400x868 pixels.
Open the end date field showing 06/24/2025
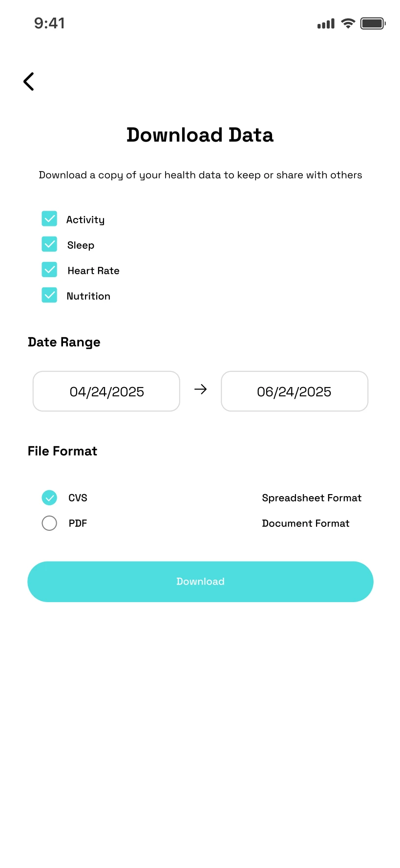294,391
